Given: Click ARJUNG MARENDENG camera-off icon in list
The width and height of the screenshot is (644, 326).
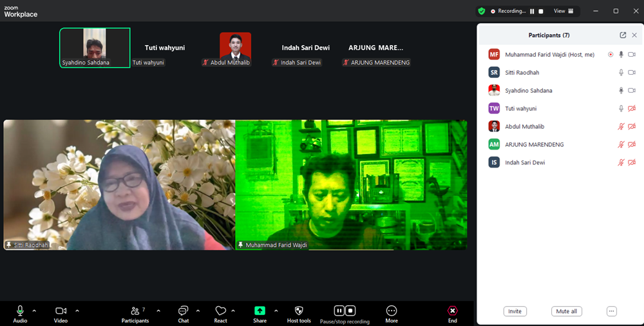Looking at the screenshot, I should point(632,144).
